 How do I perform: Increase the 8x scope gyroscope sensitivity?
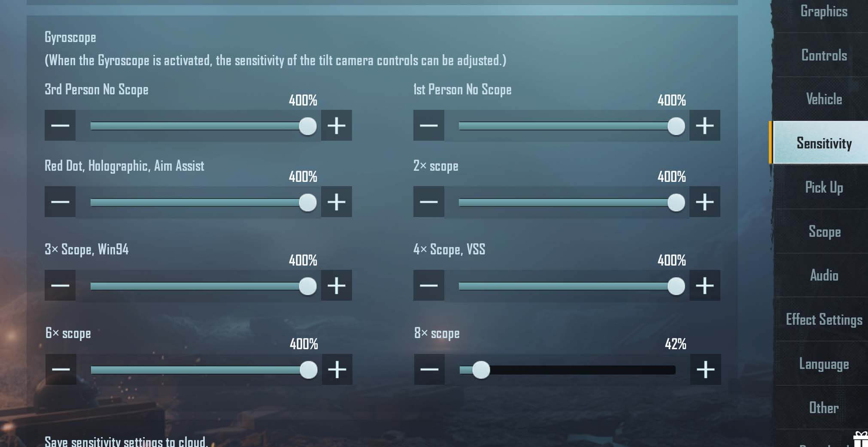[705, 369]
